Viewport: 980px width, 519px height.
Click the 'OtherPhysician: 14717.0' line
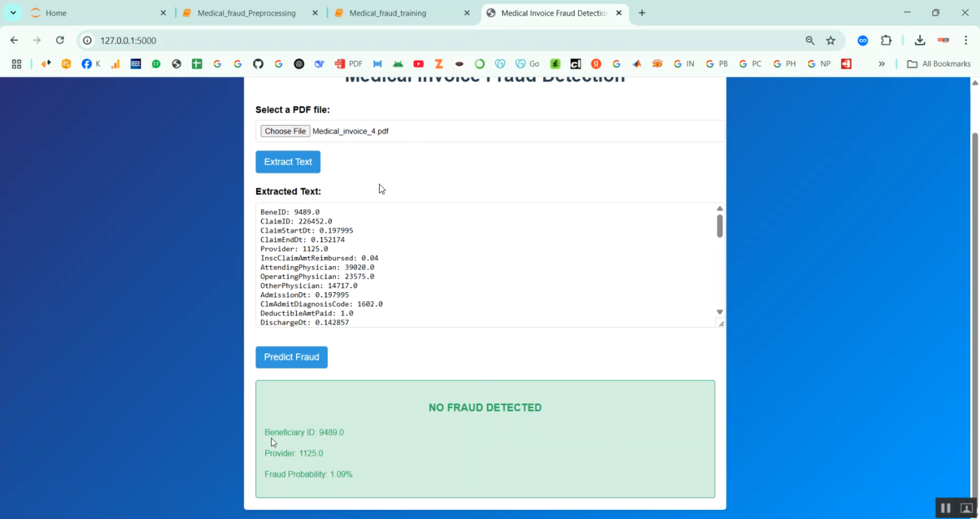[x=309, y=286]
